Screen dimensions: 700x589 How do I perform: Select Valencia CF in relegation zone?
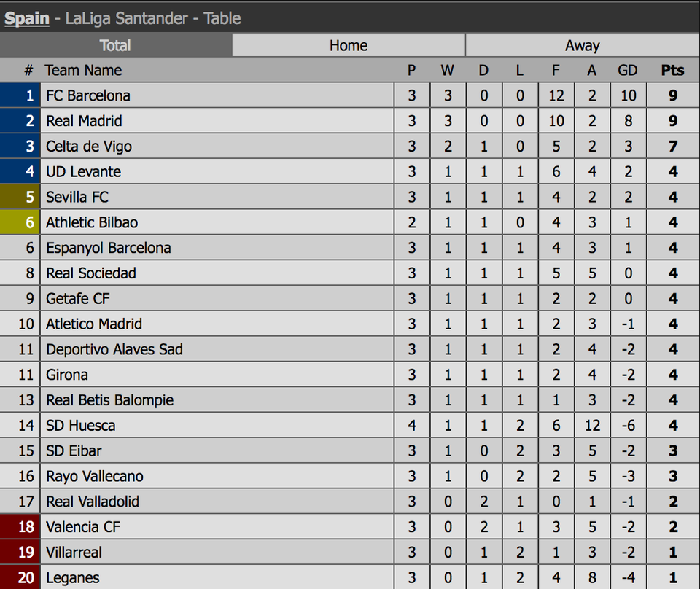tap(83, 527)
